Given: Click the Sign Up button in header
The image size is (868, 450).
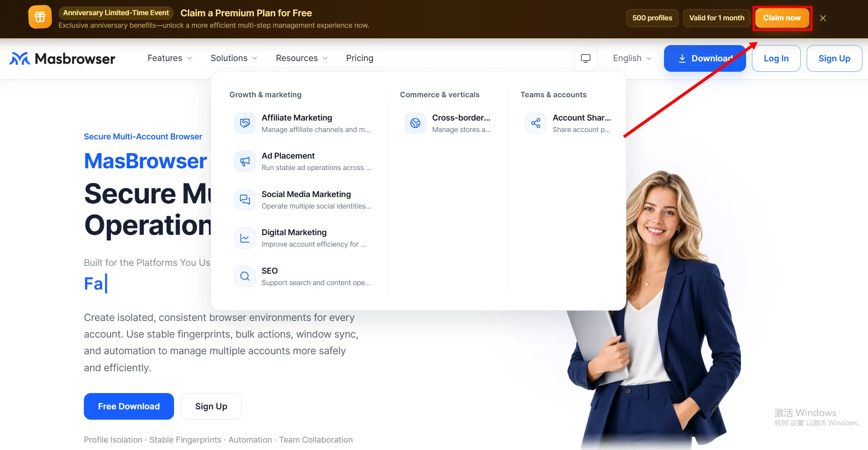Looking at the screenshot, I should [x=834, y=58].
